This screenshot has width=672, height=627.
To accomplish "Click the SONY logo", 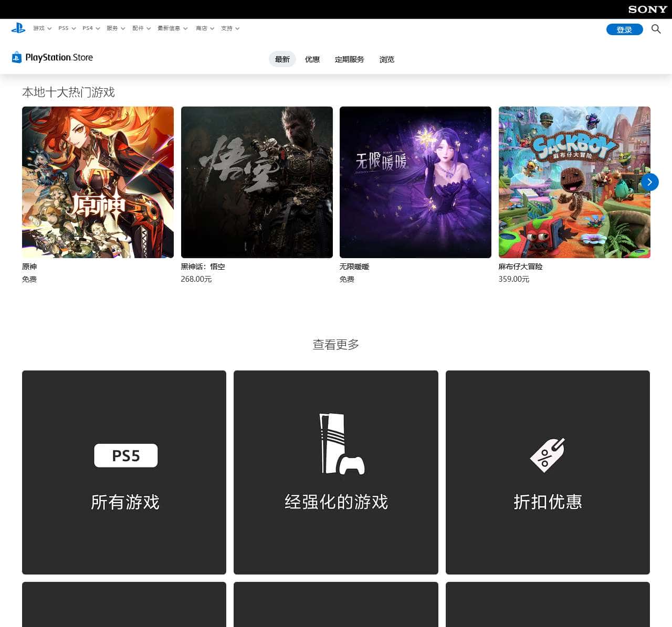I will [x=647, y=9].
